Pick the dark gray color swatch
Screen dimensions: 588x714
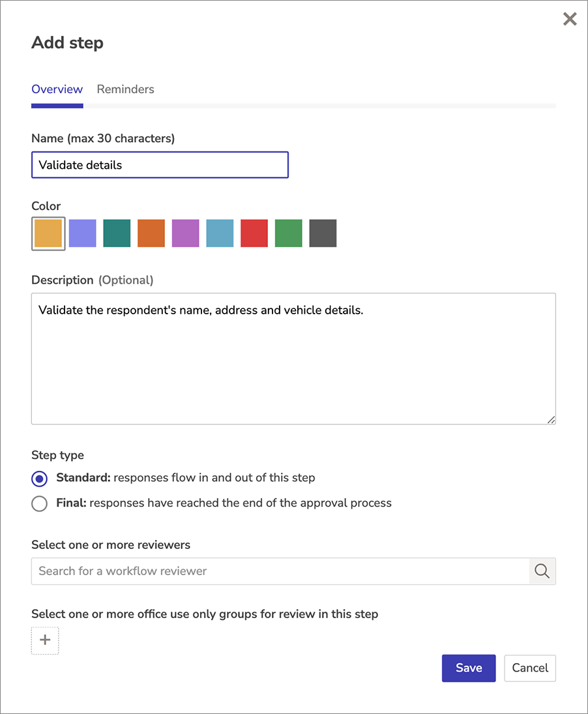point(323,233)
